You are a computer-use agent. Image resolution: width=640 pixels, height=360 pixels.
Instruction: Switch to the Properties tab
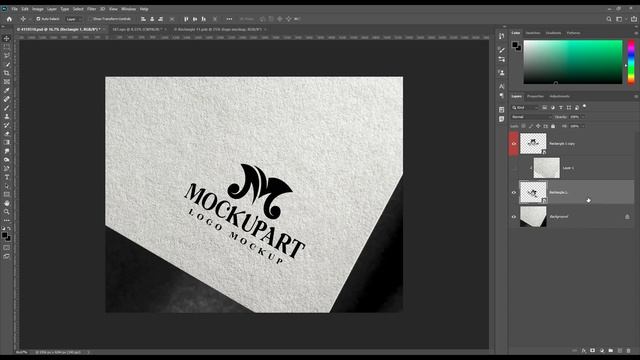pos(535,97)
